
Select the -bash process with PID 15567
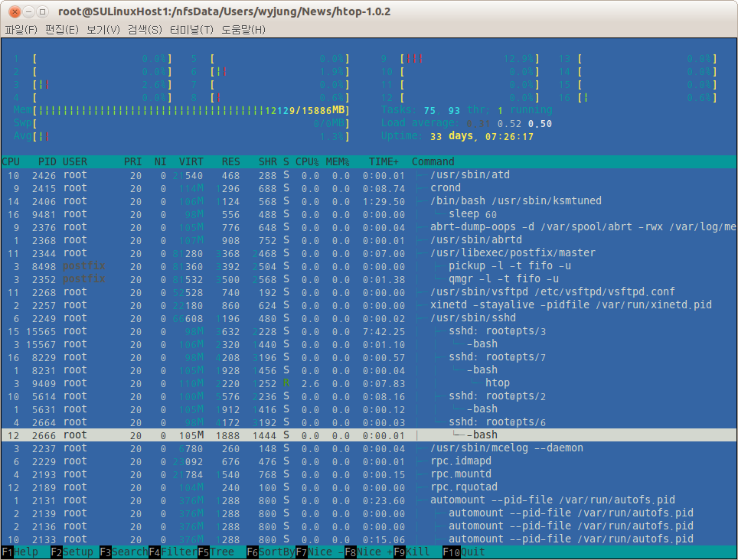tap(369, 344)
